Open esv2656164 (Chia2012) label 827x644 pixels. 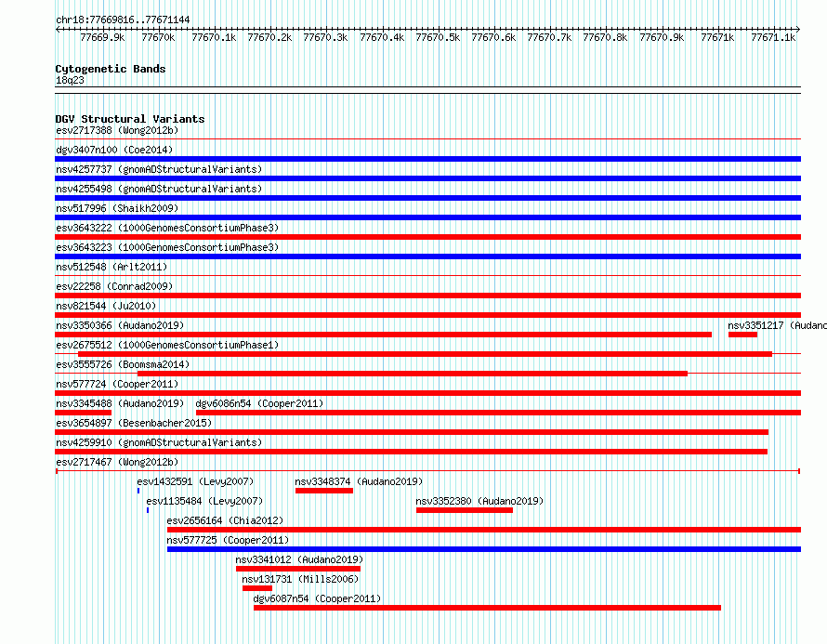click(x=225, y=520)
